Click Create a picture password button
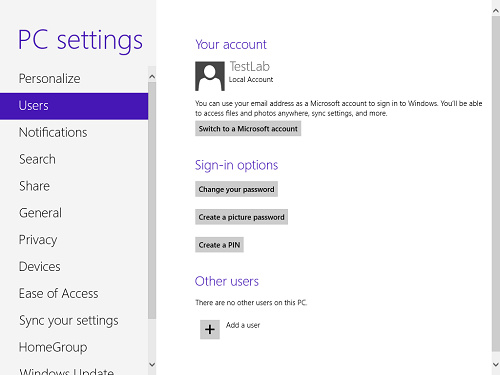 (241, 217)
